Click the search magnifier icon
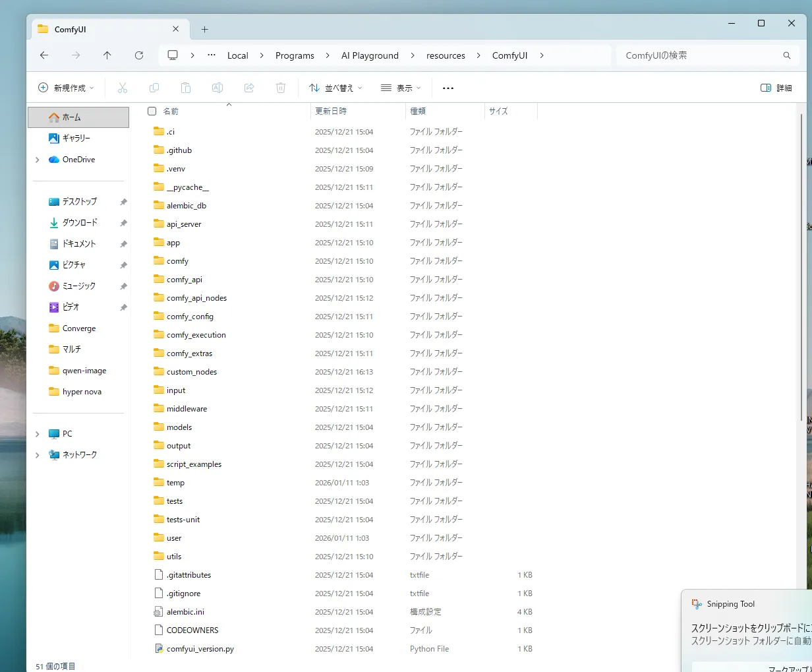The image size is (812, 672). (x=786, y=55)
